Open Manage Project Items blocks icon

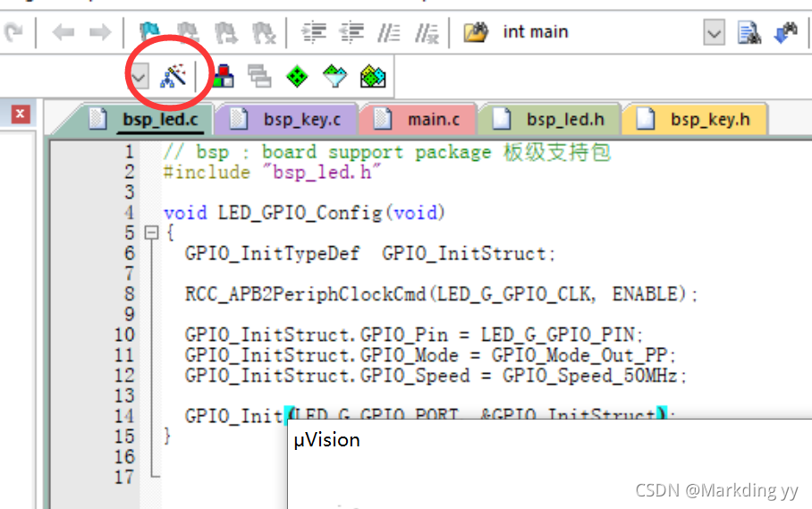(x=224, y=76)
